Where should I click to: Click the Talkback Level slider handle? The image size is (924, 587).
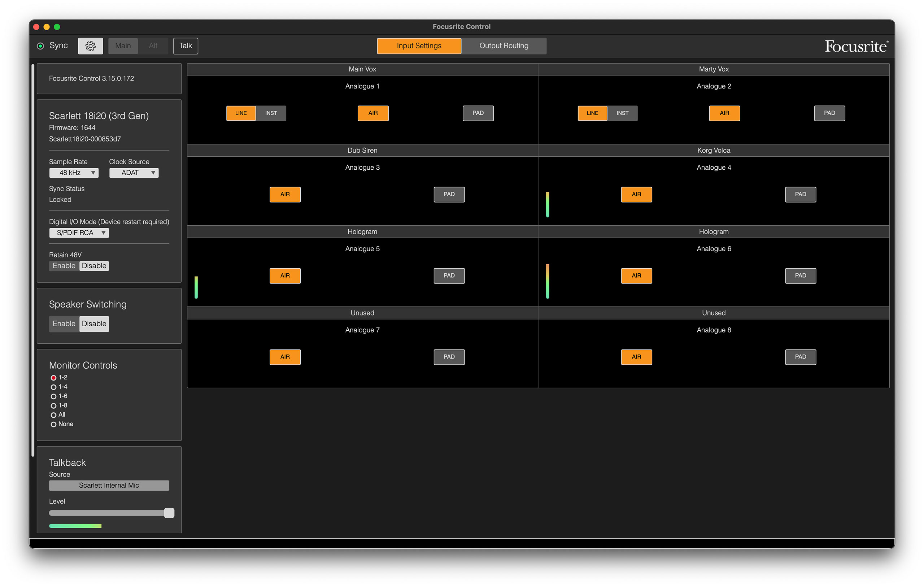169,513
